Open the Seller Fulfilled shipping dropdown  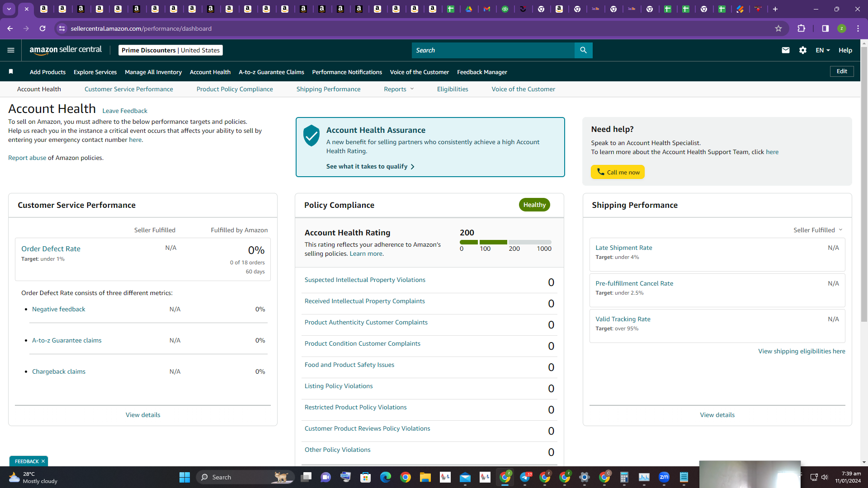(x=818, y=230)
